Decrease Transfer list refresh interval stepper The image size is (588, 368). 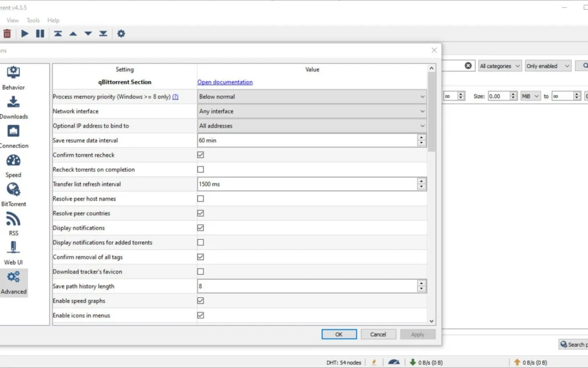tap(421, 187)
